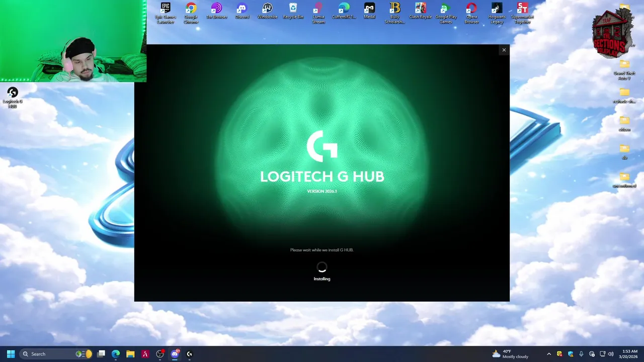Open the clock showing 1:53 AM
644x362 pixels.
(x=629, y=354)
